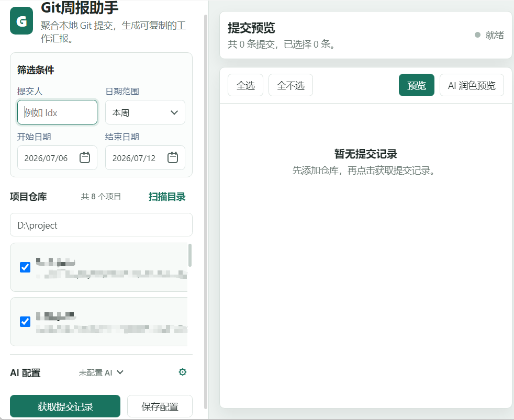Click the 保存配置 button
Screen dimensions: 514x420
[x=160, y=406]
